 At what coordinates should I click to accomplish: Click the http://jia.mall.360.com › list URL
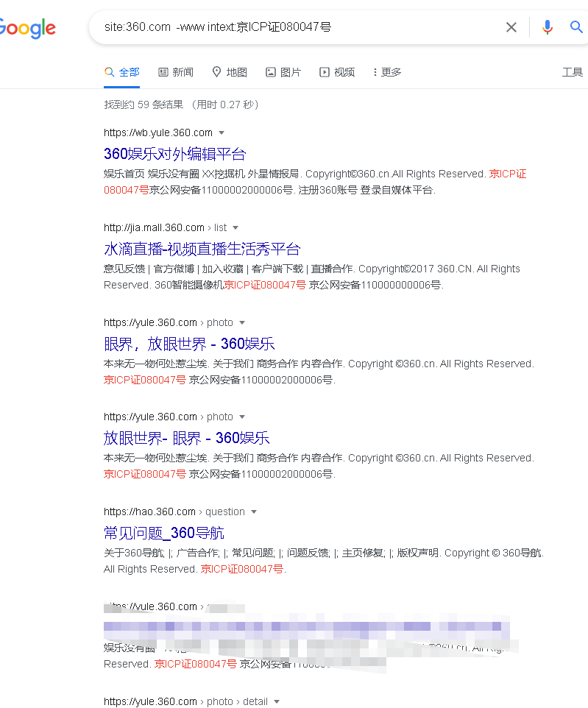tap(166, 227)
